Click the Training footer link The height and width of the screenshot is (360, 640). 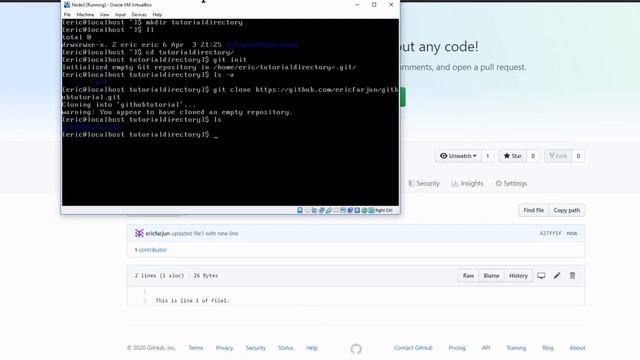(516, 348)
